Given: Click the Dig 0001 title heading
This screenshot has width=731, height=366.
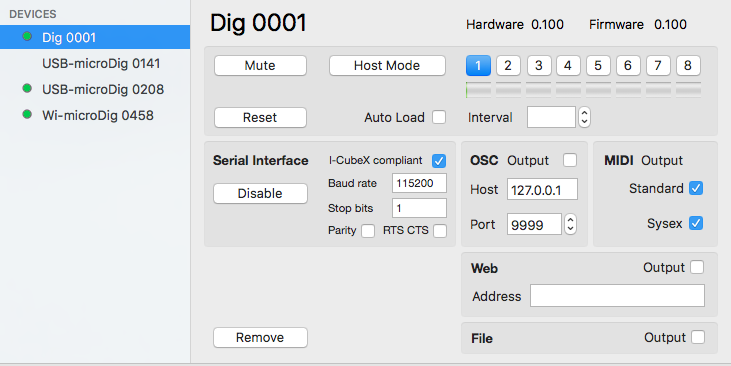Looking at the screenshot, I should [x=258, y=23].
